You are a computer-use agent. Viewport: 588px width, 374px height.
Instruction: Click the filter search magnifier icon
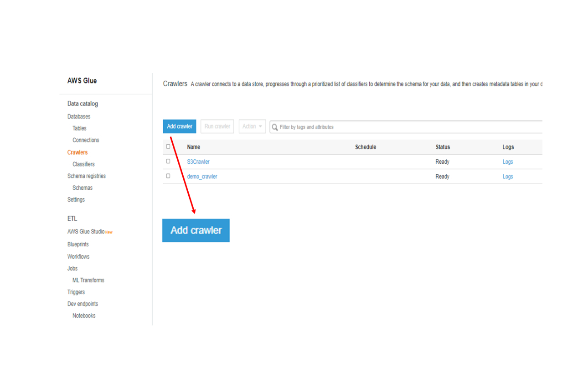click(x=275, y=127)
